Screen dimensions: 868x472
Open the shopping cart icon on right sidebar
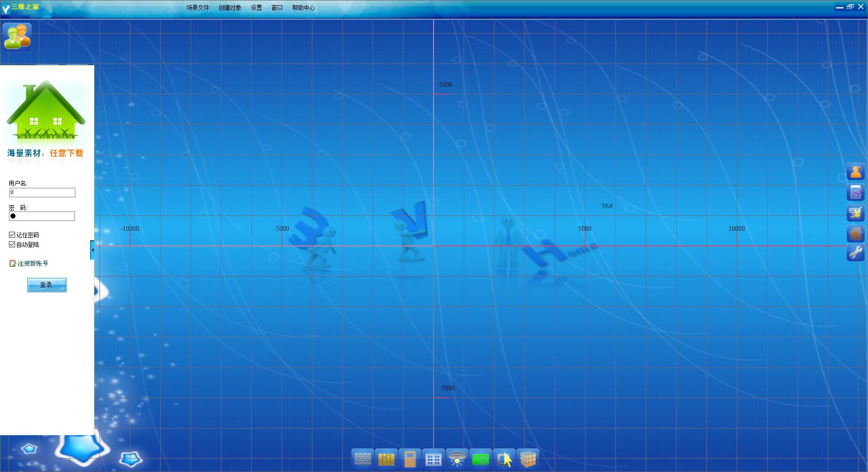(x=856, y=213)
